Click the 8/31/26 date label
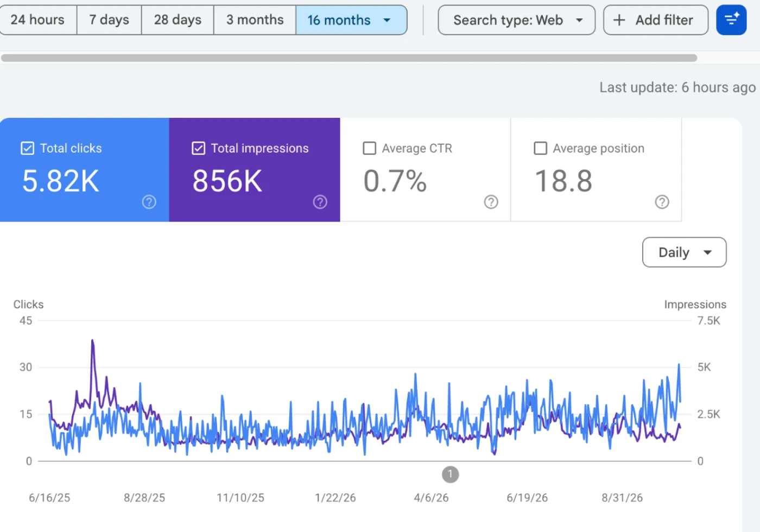This screenshot has height=532, width=760. tap(622, 498)
